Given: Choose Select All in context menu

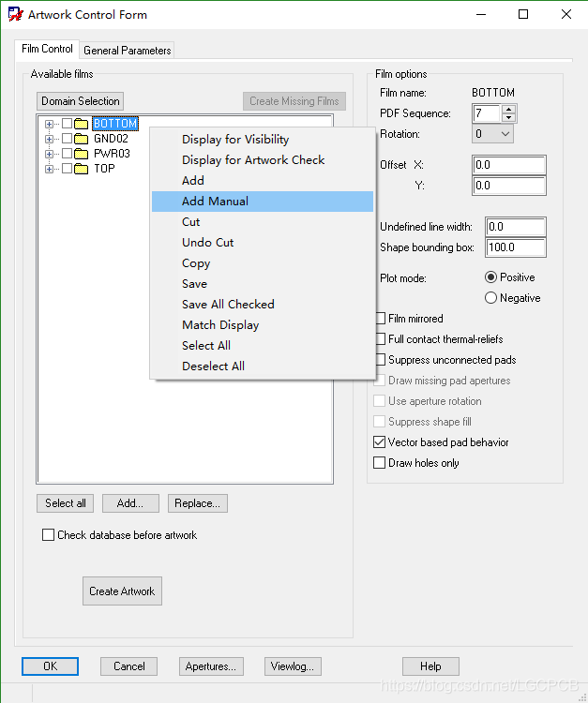Looking at the screenshot, I should click(x=263, y=346).
